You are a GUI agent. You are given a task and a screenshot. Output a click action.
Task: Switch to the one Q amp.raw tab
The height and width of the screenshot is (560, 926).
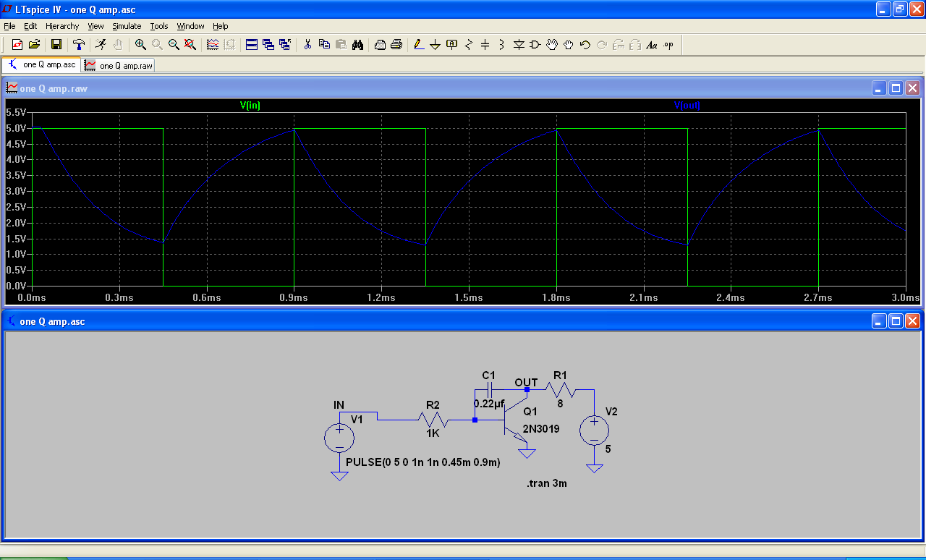(119, 65)
